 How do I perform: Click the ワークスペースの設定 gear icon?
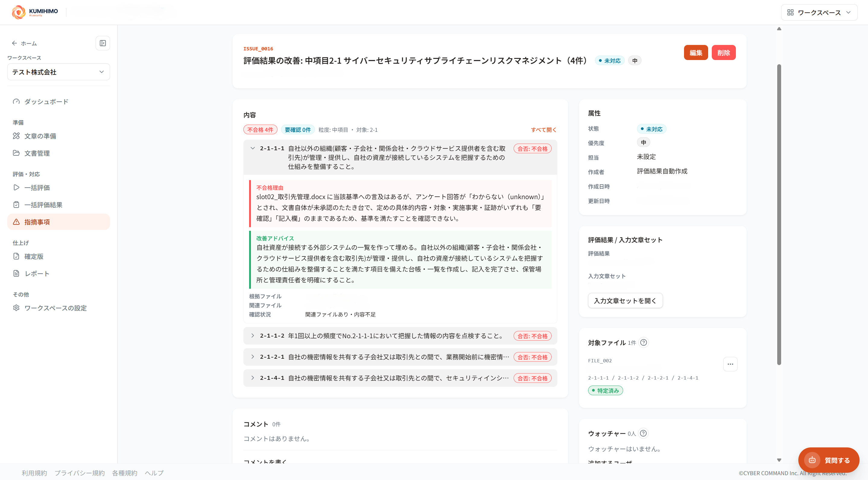(16, 308)
